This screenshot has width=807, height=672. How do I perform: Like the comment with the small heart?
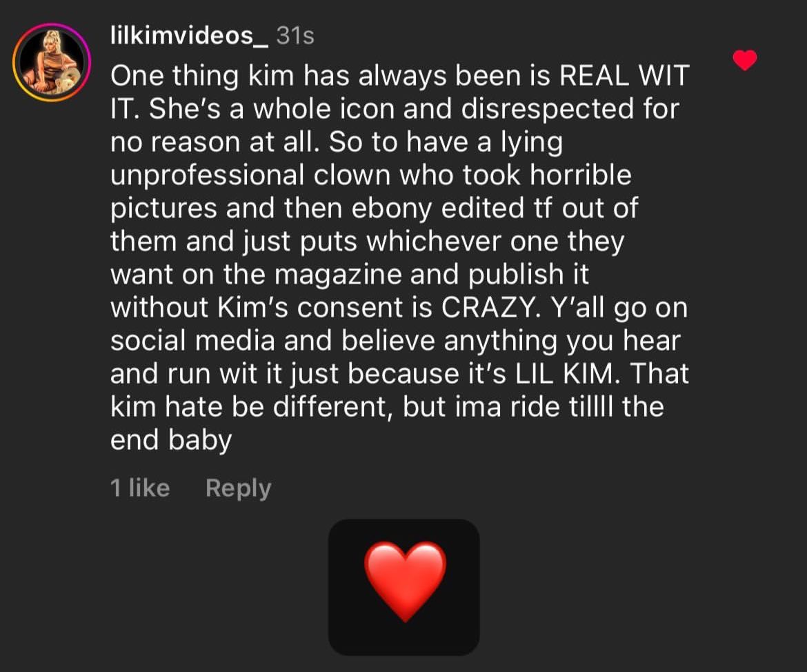click(745, 60)
